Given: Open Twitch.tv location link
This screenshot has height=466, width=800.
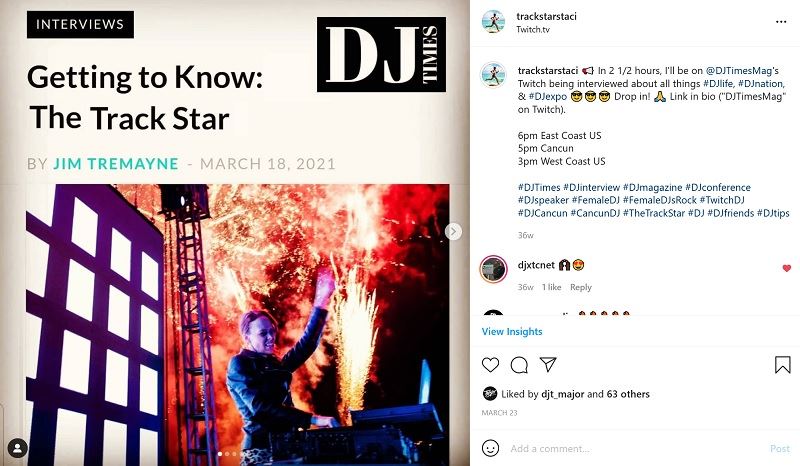Looking at the screenshot, I should [533, 29].
